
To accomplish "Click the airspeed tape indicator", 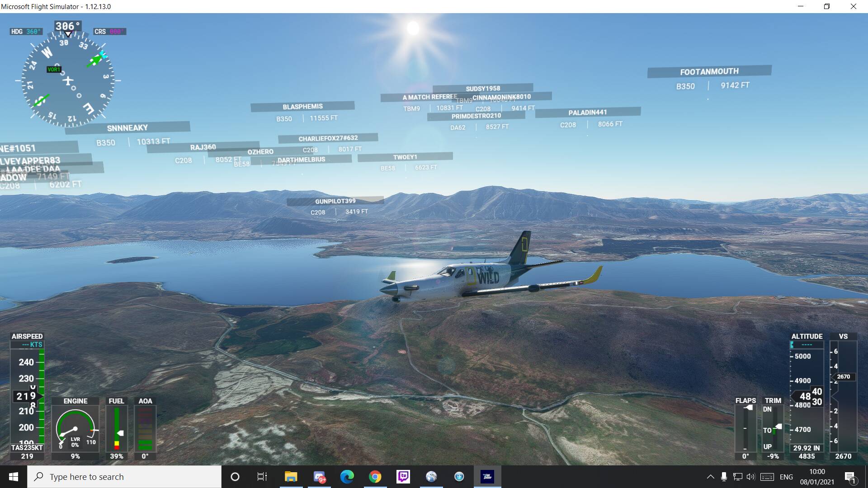I will click(27, 396).
